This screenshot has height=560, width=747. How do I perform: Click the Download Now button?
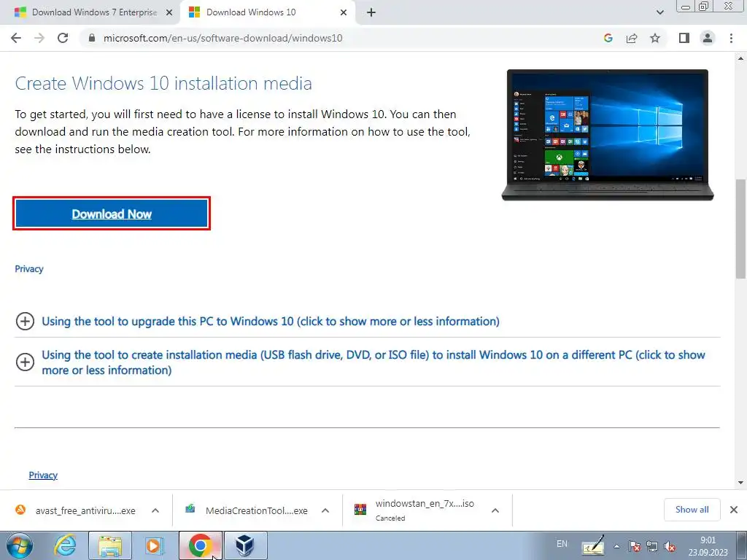[112, 214]
